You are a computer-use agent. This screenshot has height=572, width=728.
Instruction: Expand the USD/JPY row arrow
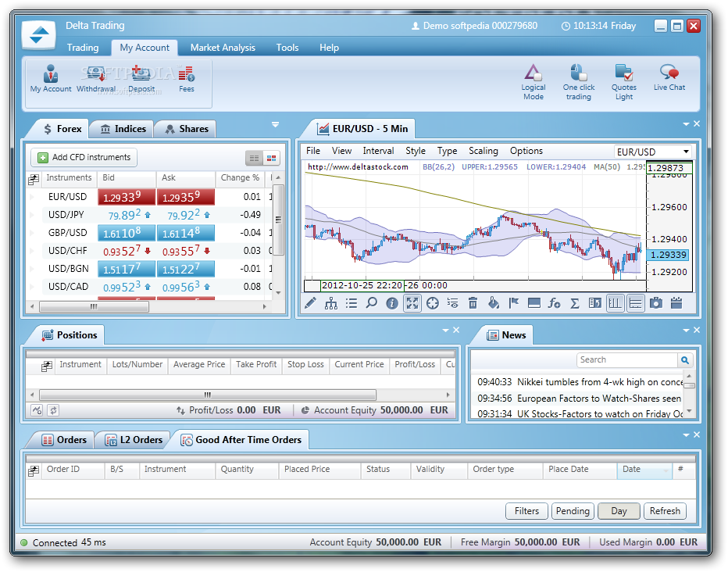click(x=32, y=214)
